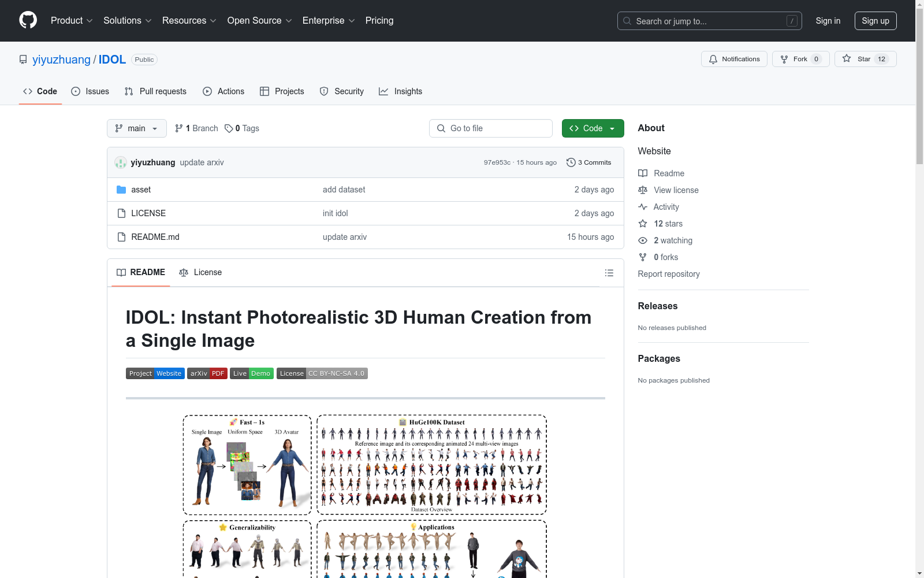Expand the Resources menu

189,21
